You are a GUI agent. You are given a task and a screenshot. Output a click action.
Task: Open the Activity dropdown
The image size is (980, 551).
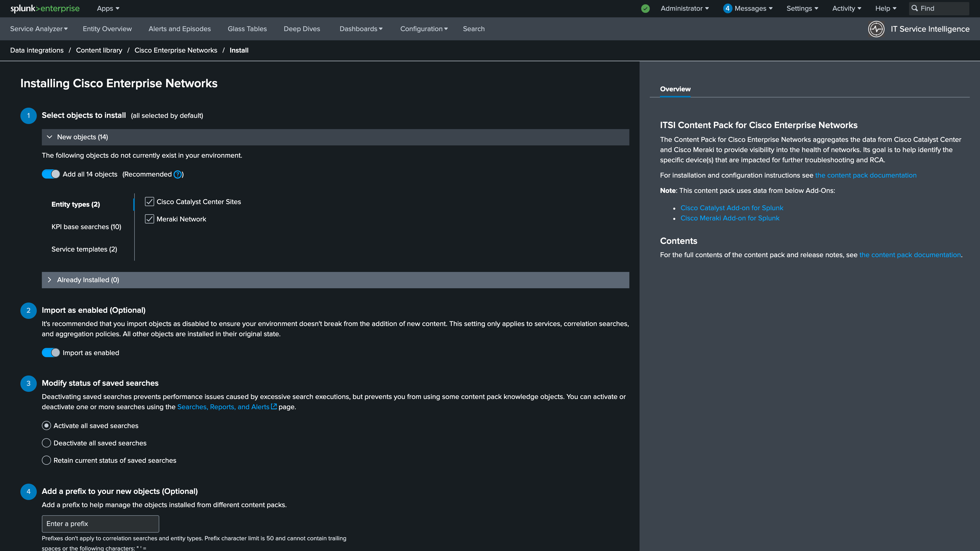[847, 8]
